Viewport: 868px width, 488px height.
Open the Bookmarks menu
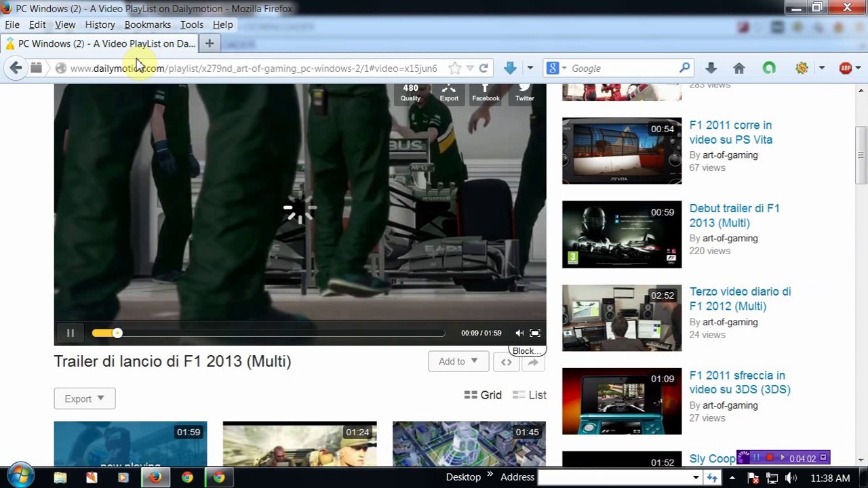pos(147,24)
